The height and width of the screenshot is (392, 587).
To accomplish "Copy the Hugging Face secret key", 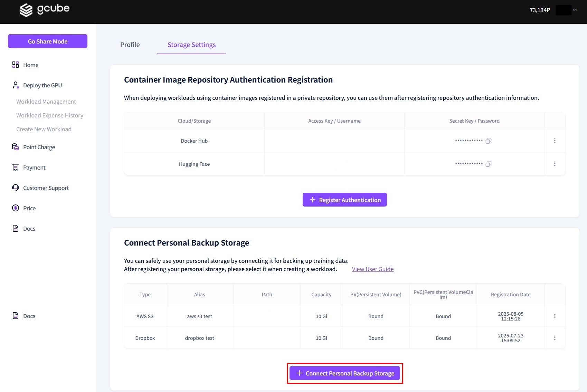I will (488, 164).
